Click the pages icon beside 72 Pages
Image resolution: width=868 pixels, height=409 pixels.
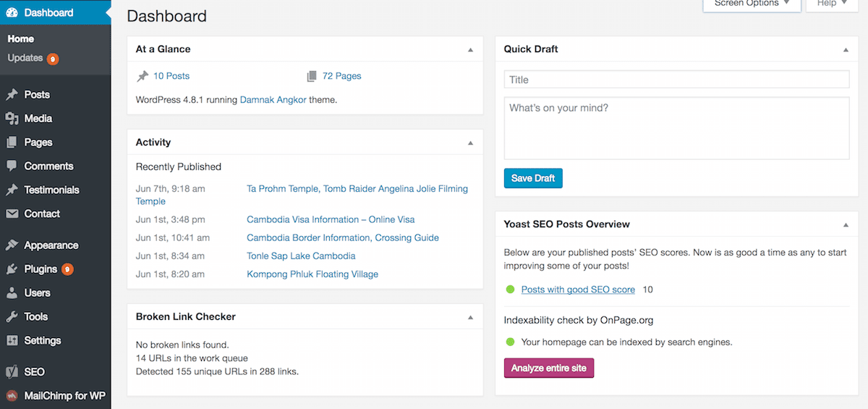[312, 76]
